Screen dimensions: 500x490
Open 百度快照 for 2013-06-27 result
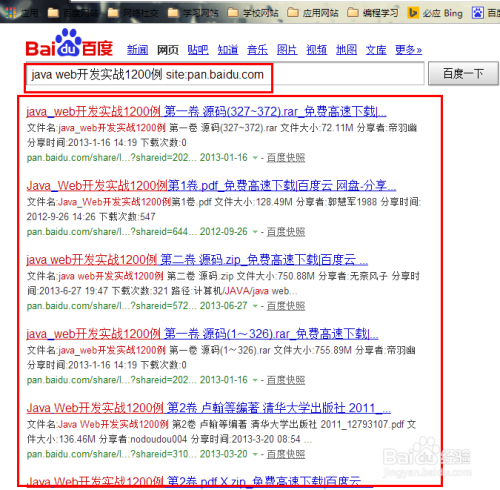click(x=286, y=306)
